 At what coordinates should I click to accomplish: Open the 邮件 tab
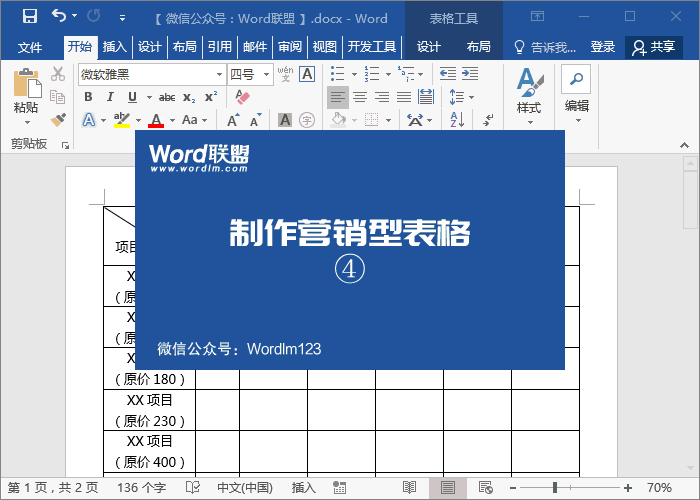point(255,46)
